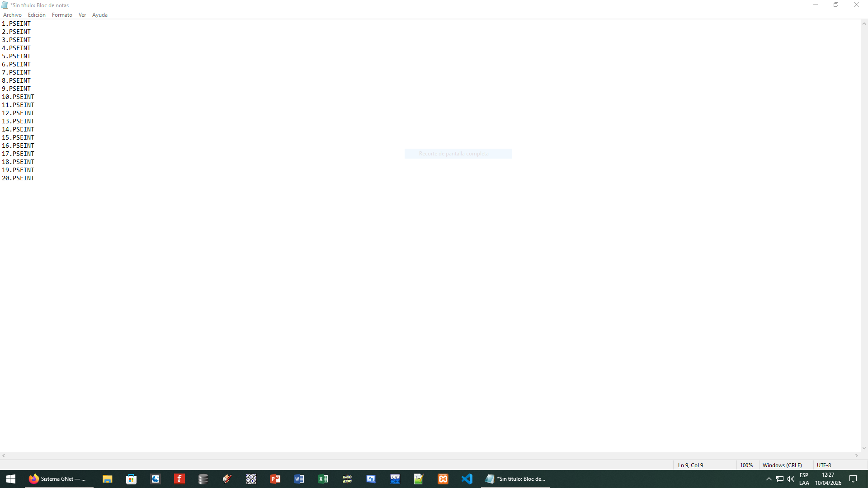Open File Explorer from taskbar

(107, 479)
